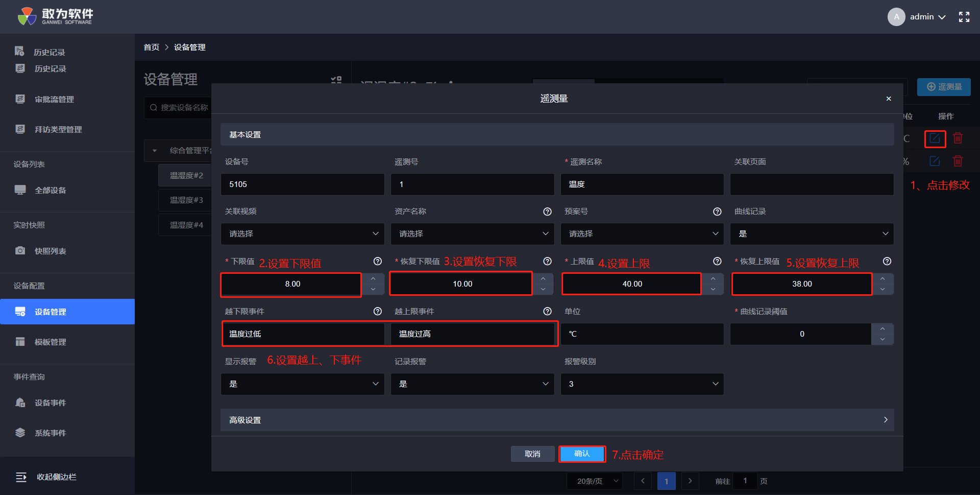Click the 收起侧边栏 collapse icon
Screen dimensions: 980x495
pyautogui.click(x=21, y=477)
